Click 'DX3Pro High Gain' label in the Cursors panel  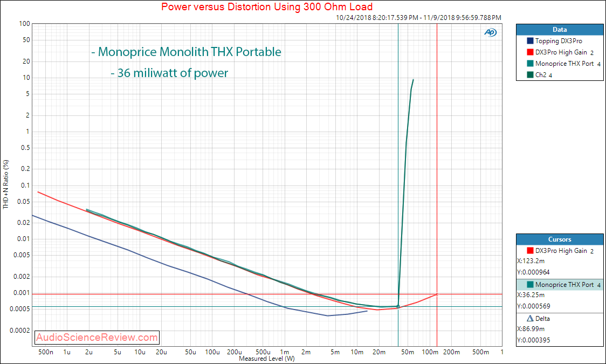click(x=561, y=251)
